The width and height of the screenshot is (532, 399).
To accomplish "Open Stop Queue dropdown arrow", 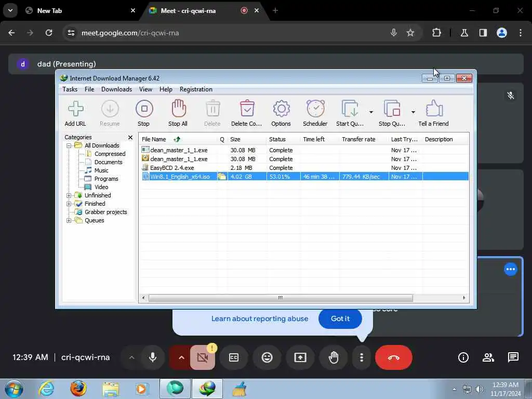I will (413, 112).
